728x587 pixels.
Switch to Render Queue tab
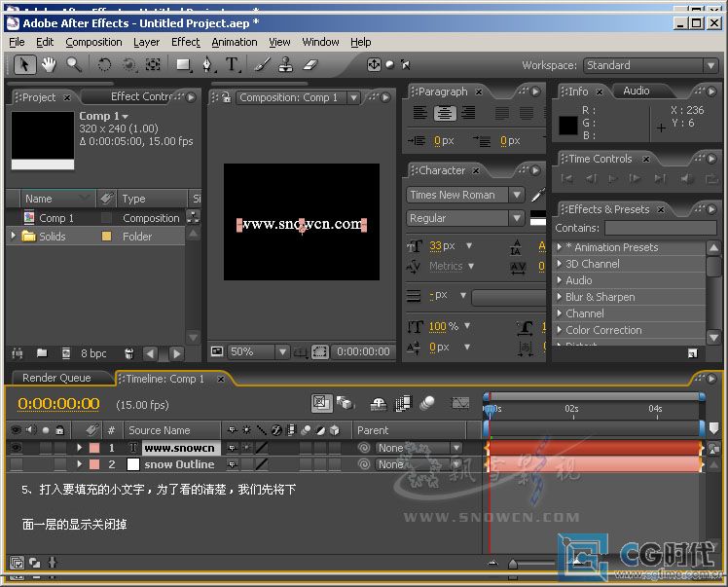(x=56, y=378)
